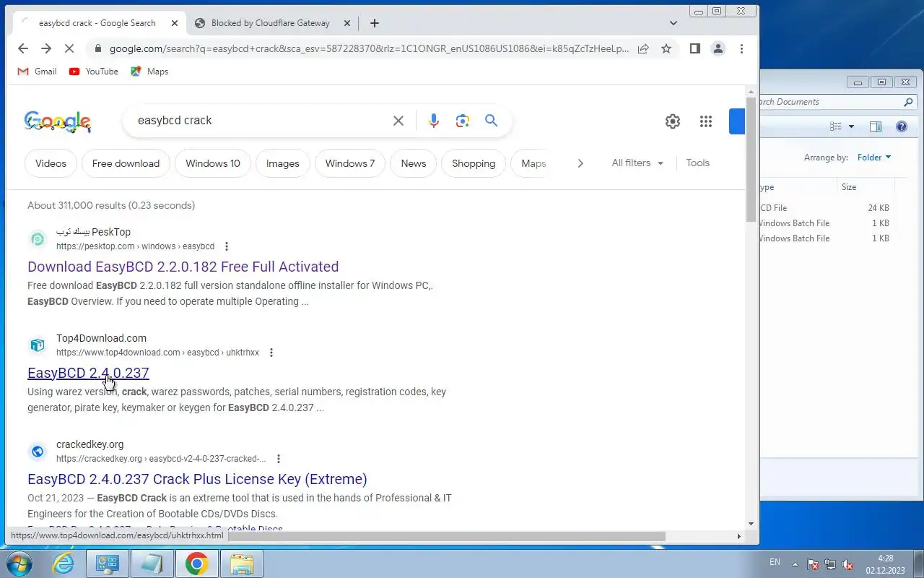Viewport: 924px width, 578px height.
Task: Toggle Chrome's side panel icon
Action: point(694,48)
